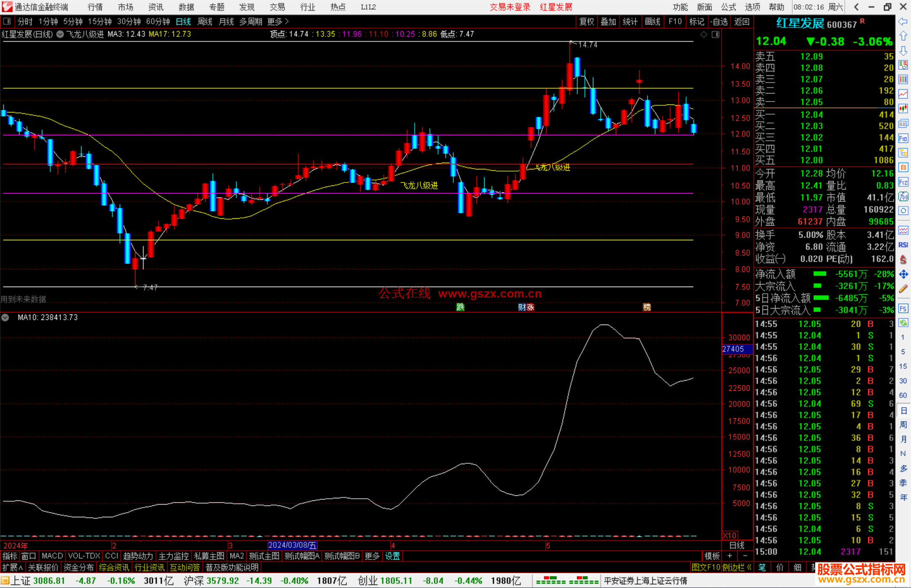Expand the 扩展 panel at bottom left
The width and height of the screenshot is (911, 588).
12,567
